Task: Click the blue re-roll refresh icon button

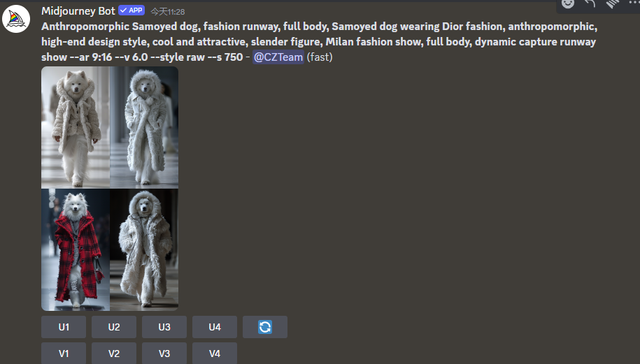Action: pyautogui.click(x=265, y=327)
